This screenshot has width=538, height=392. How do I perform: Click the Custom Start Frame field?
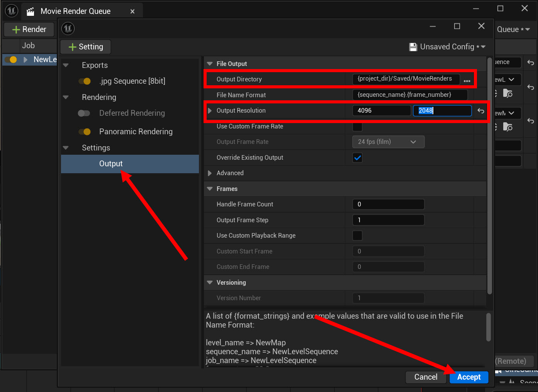pyautogui.click(x=389, y=251)
